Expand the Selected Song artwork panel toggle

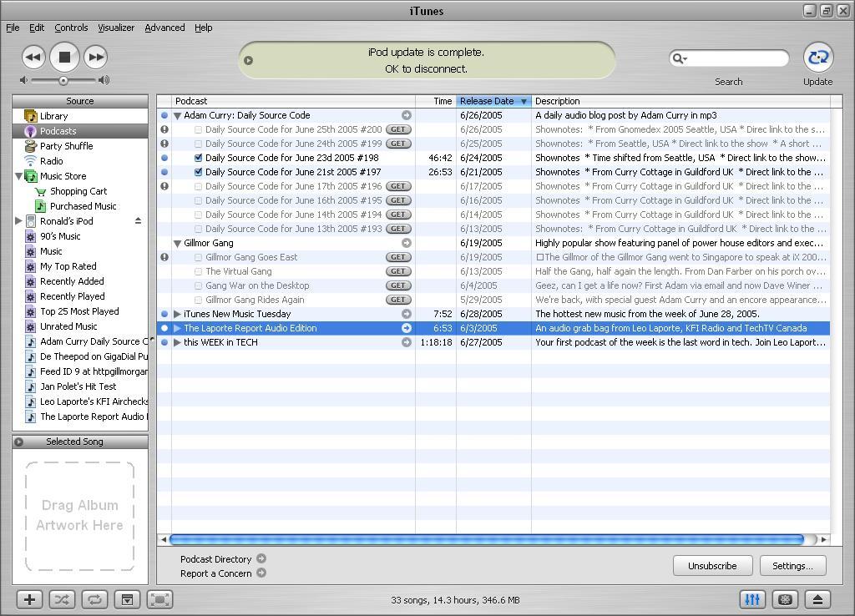point(19,442)
